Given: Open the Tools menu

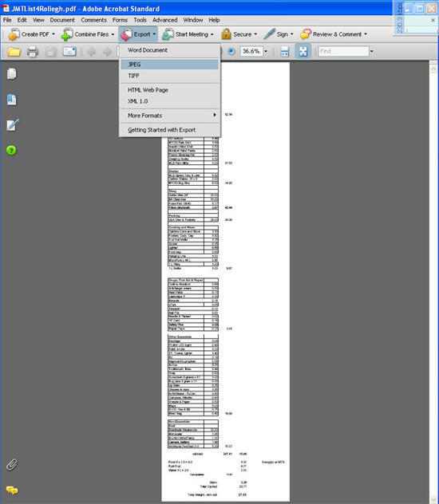Looking at the screenshot, I should click(x=140, y=20).
